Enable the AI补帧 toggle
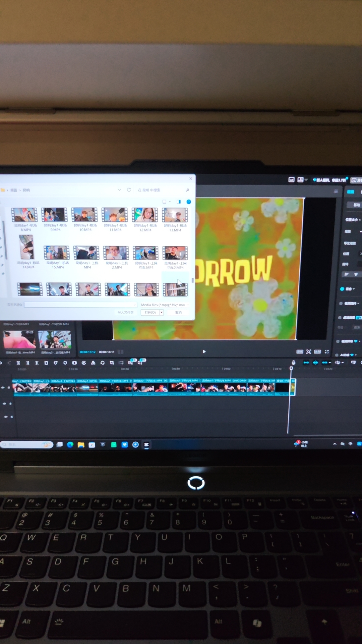362x644 pixels. click(x=336, y=355)
